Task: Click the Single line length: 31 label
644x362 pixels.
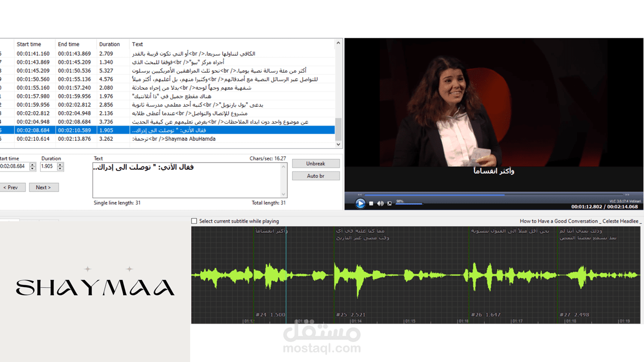Action: pyautogui.click(x=117, y=203)
